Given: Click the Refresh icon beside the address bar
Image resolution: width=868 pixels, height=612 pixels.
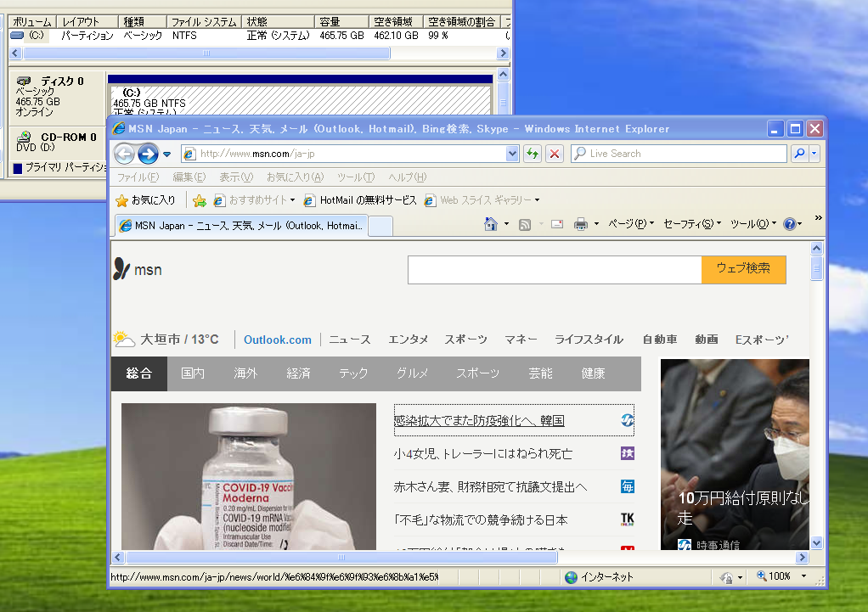Looking at the screenshot, I should [533, 154].
